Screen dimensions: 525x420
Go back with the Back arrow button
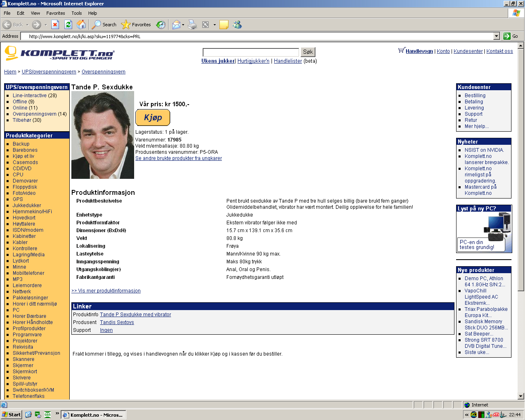coord(13,25)
